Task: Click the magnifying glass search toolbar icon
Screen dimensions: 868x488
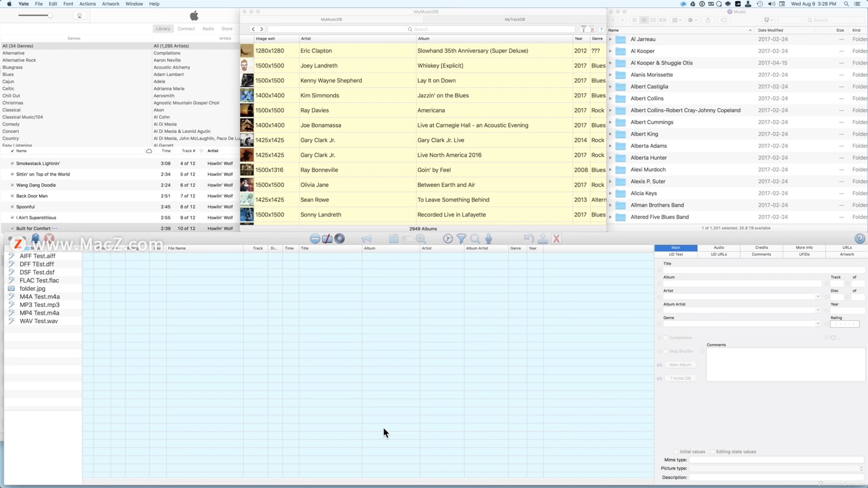Action: [x=475, y=239]
